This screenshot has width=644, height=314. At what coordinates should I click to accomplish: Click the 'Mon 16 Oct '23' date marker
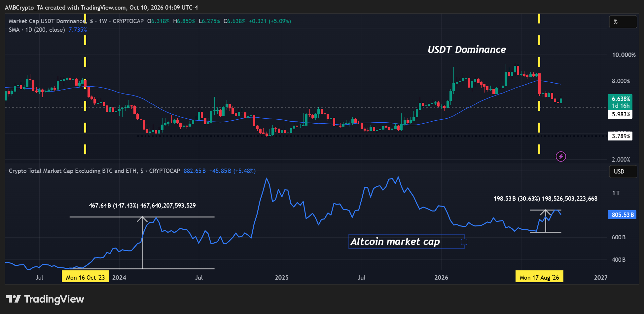(x=86, y=277)
